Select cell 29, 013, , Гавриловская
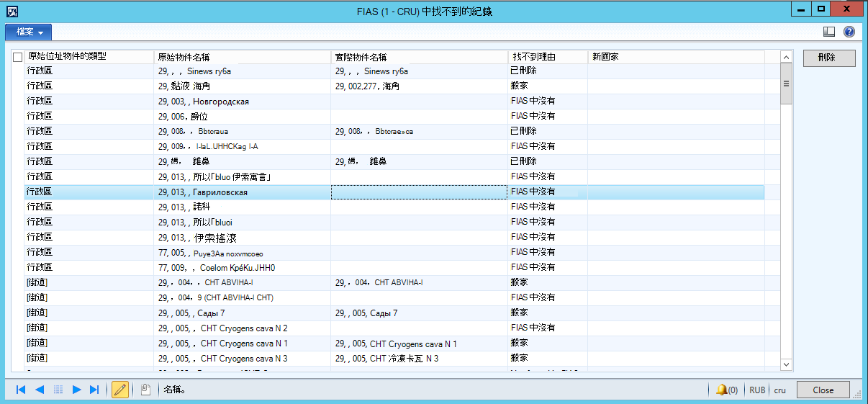Viewport: 868px width, 404px height. (243, 192)
